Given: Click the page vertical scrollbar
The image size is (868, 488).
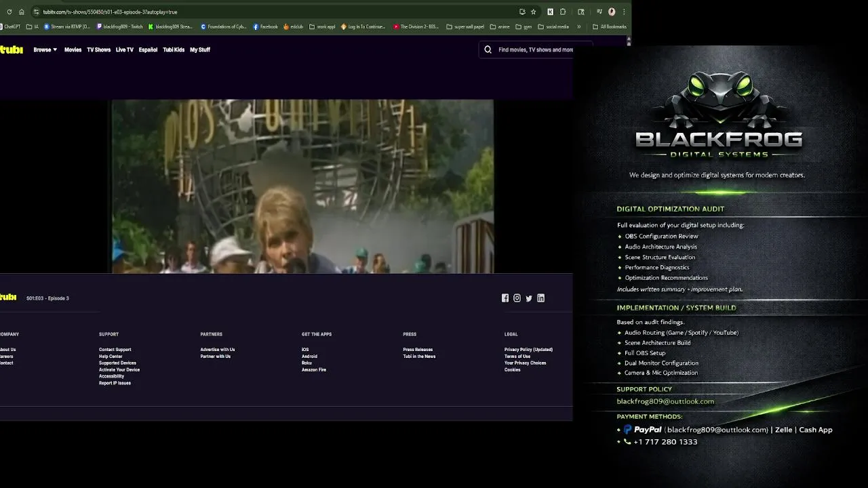Looking at the screenshot, I should click(629, 42).
